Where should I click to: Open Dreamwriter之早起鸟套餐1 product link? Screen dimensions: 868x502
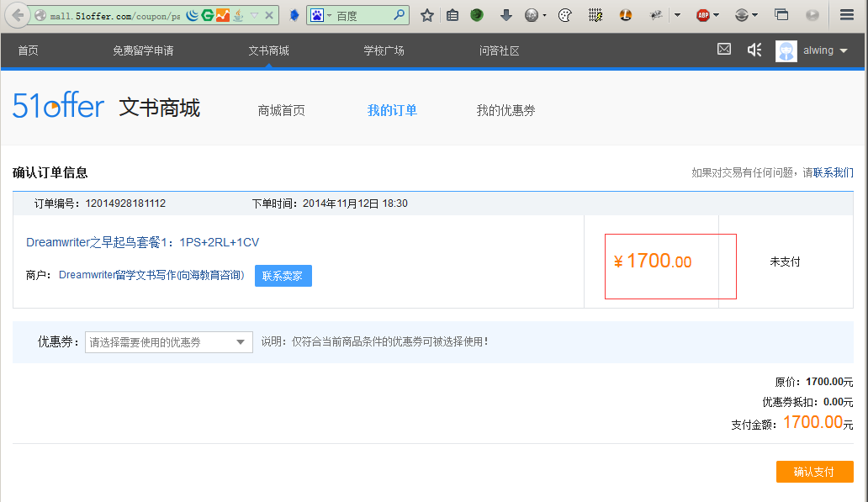click(143, 242)
